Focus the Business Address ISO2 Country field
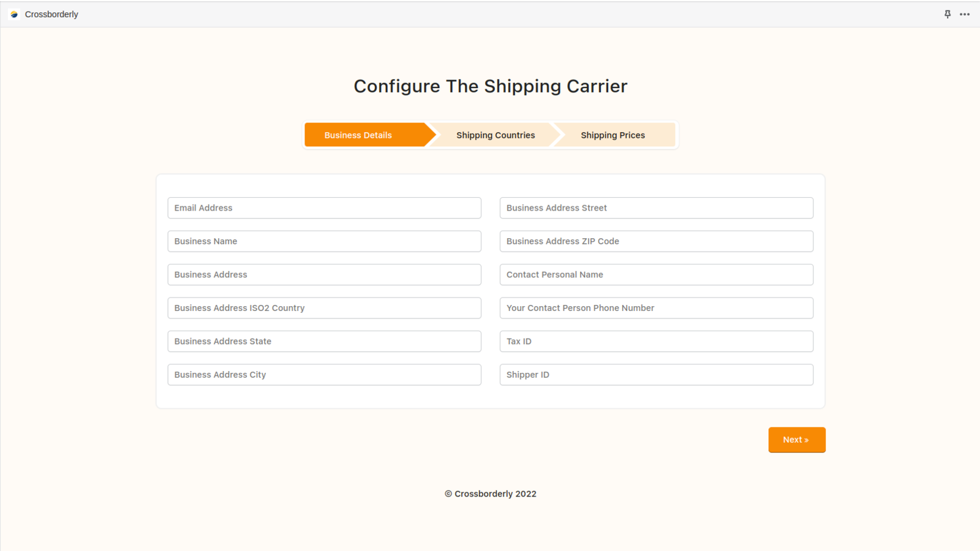This screenshot has height=551, width=980. [x=325, y=308]
